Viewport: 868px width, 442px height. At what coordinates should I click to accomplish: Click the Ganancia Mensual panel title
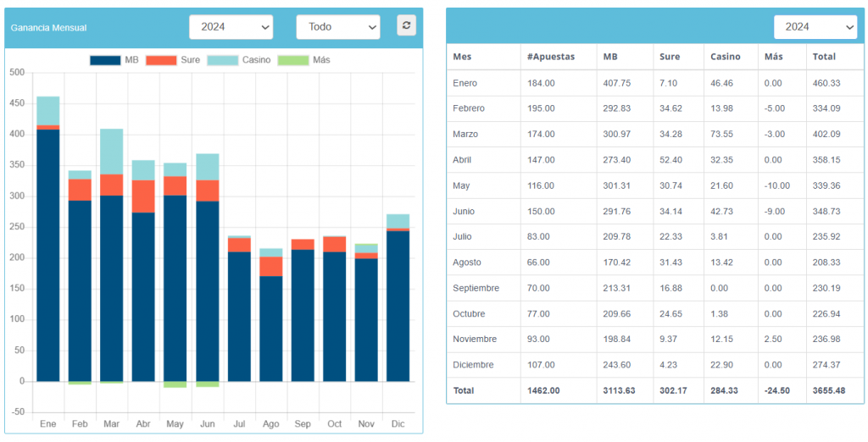tap(48, 28)
